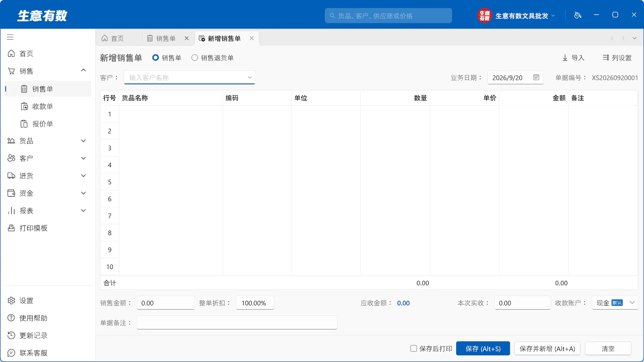Enable 保存后打印 checkbox

(x=414, y=349)
